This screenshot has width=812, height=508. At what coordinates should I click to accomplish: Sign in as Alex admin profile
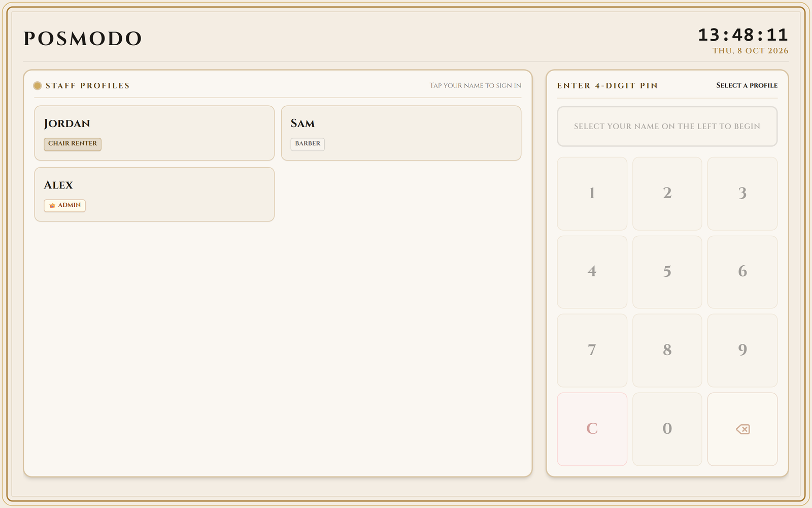pos(154,195)
